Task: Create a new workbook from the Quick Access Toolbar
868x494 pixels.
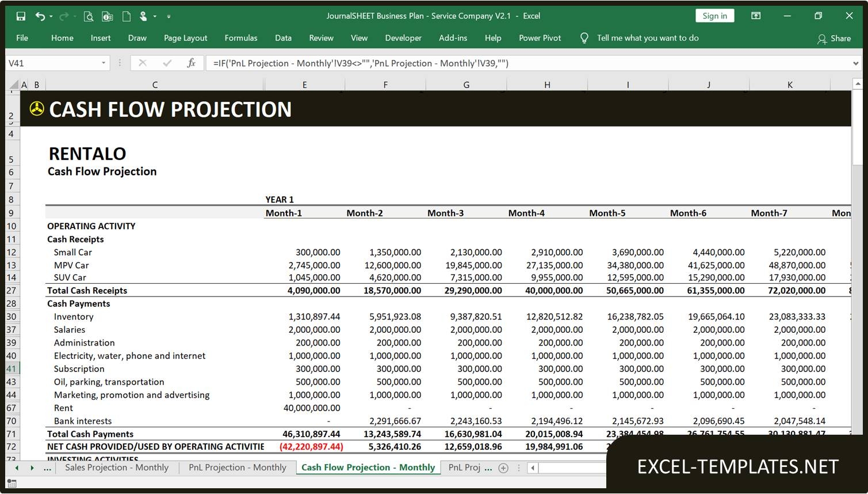Action: 126,16
